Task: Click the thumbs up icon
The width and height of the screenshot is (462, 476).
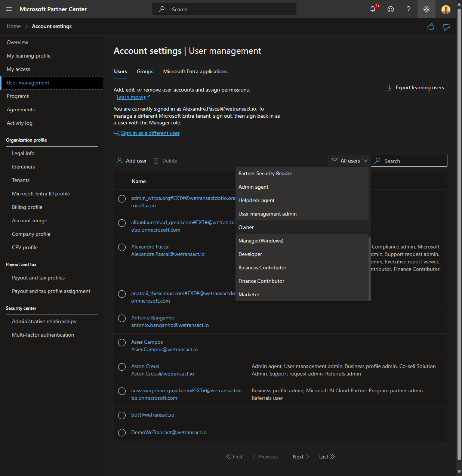Action: 431,27
